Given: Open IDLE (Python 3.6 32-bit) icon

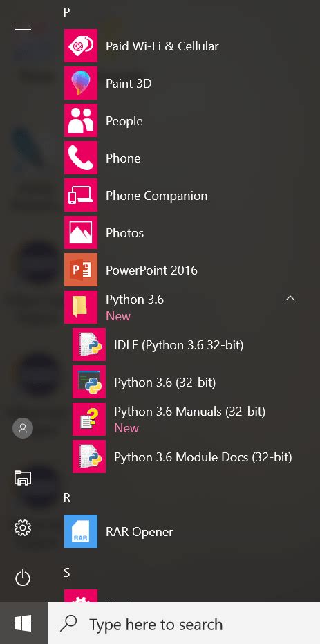Looking at the screenshot, I should coord(89,344).
